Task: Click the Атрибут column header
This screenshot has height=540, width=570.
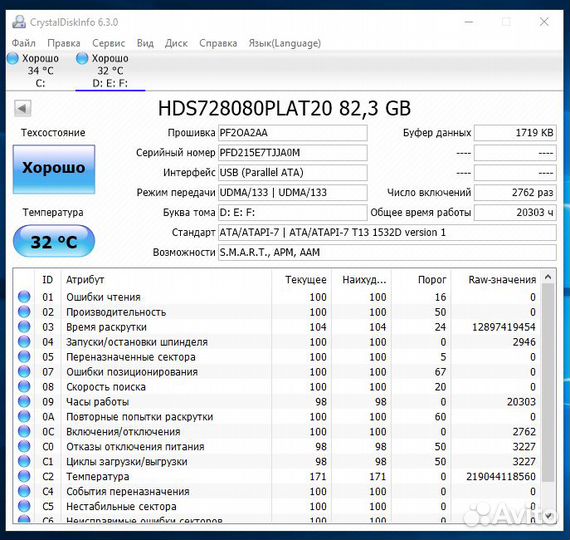Action: [x=166, y=280]
